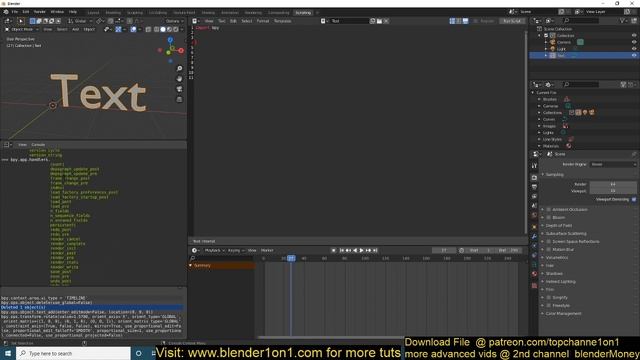Toggle camera view icon in viewport

coord(179,89)
